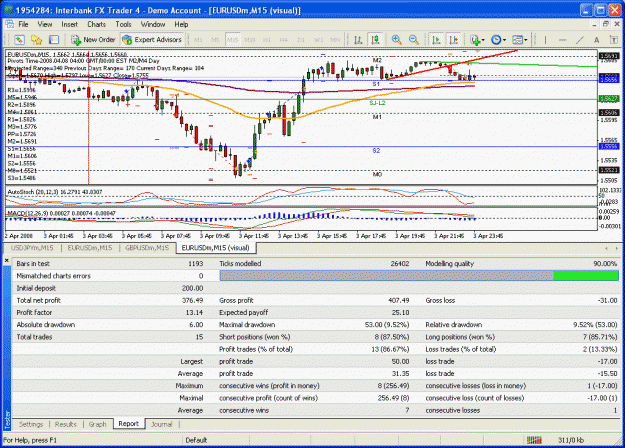Click the modelling quality progress bar
This screenshot has width=625, height=448.
pos(419,275)
